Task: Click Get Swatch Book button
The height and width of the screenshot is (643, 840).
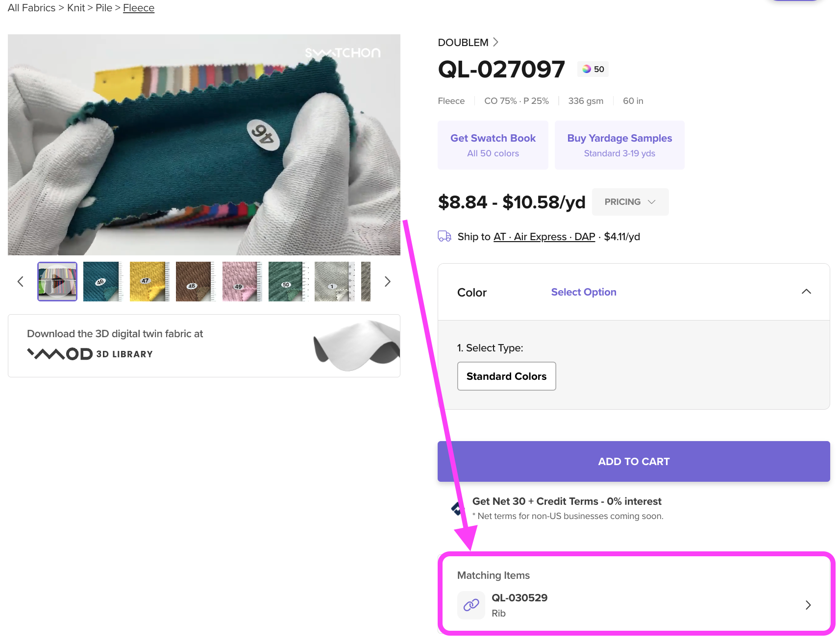Action: point(493,145)
